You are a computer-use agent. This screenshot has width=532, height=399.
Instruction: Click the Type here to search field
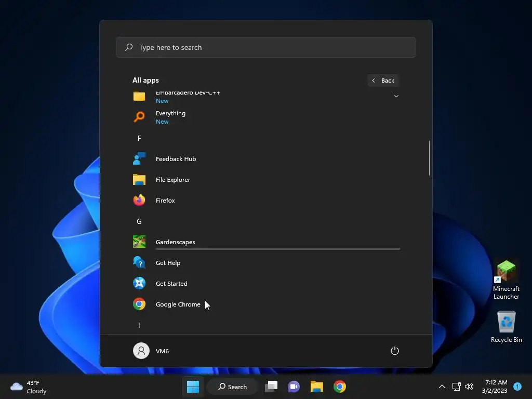point(265,47)
